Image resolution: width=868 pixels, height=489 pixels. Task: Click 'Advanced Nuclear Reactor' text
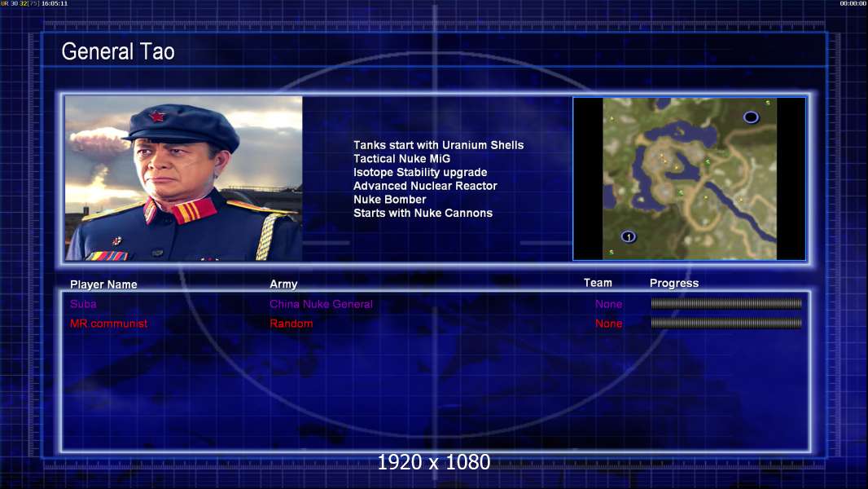[425, 186]
